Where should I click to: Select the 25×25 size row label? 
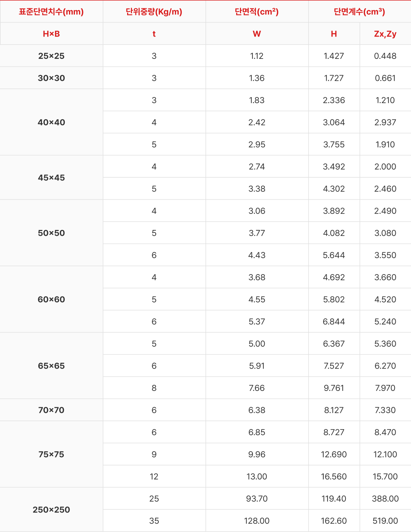point(51,56)
